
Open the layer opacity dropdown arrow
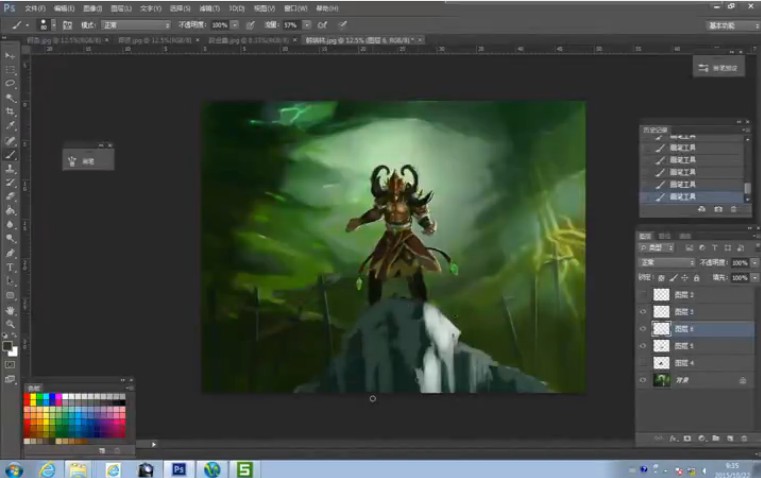pos(754,263)
